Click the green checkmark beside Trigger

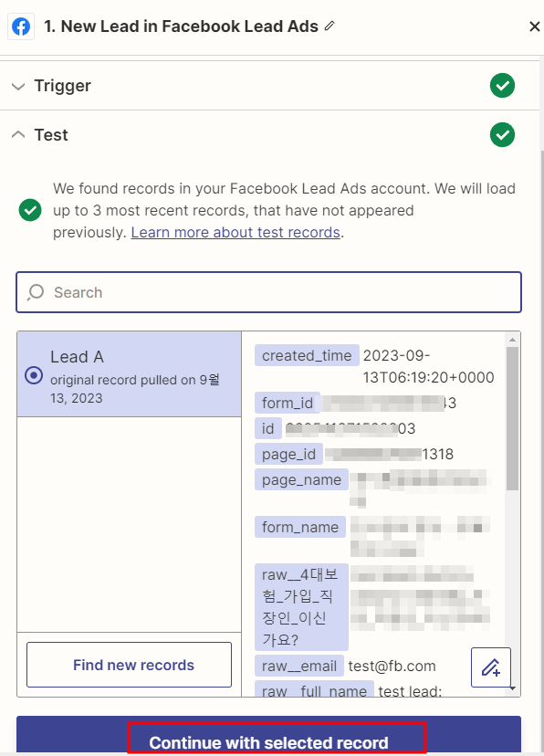coord(503,85)
